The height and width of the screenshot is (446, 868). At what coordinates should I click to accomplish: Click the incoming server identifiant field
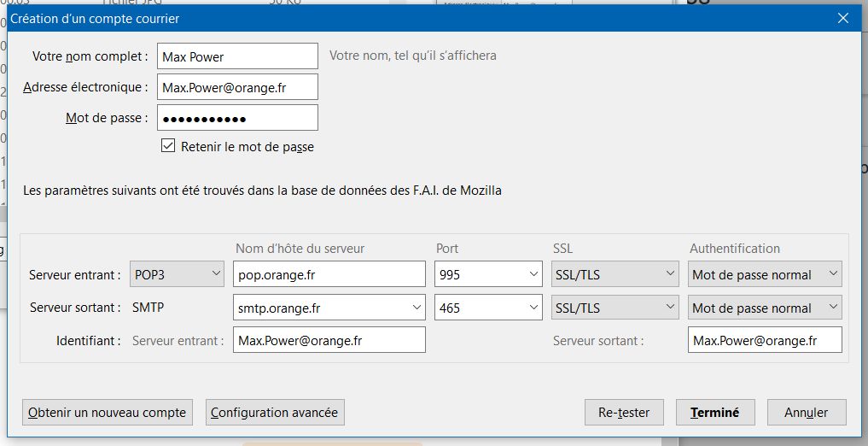pyautogui.click(x=329, y=340)
